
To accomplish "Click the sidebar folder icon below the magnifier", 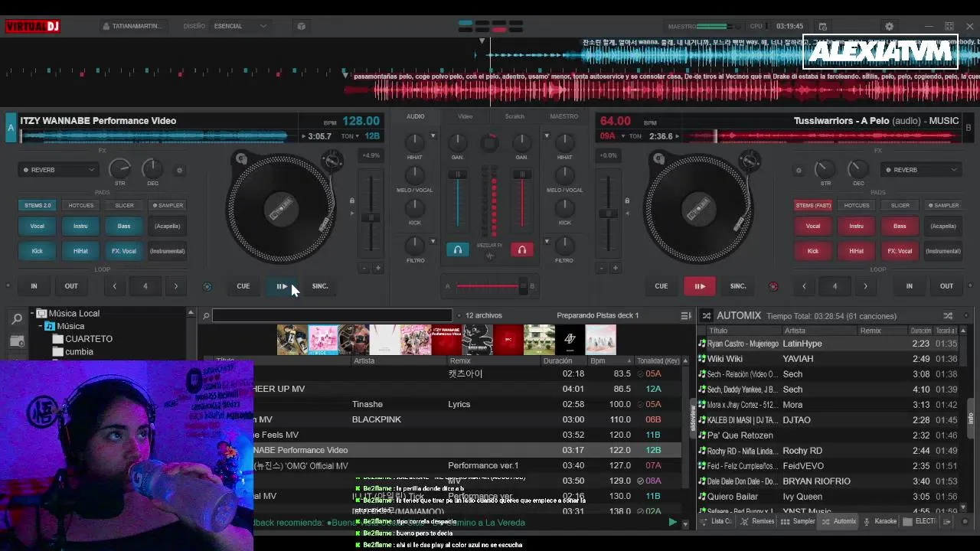I will tap(17, 340).
